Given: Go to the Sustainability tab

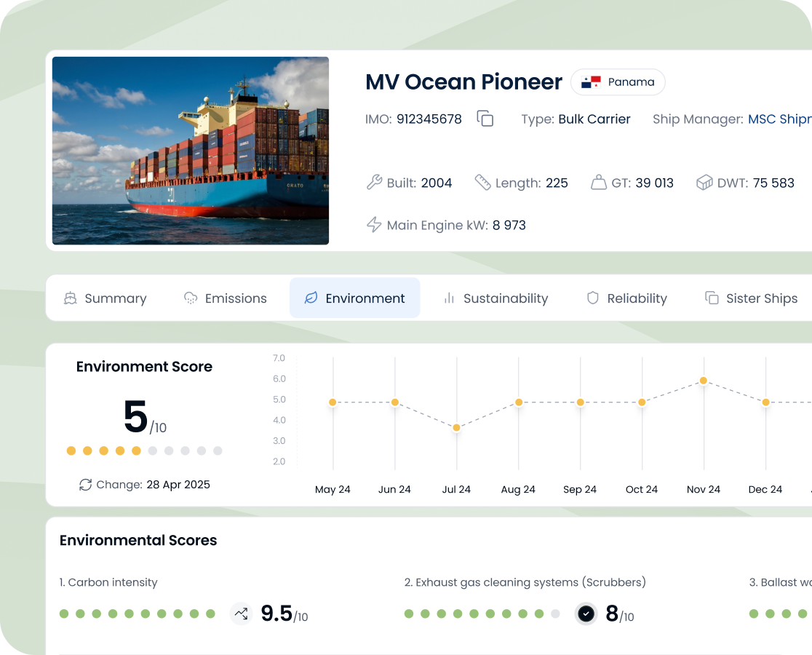Looking at the screenshot, I should (x=495, y=298).
